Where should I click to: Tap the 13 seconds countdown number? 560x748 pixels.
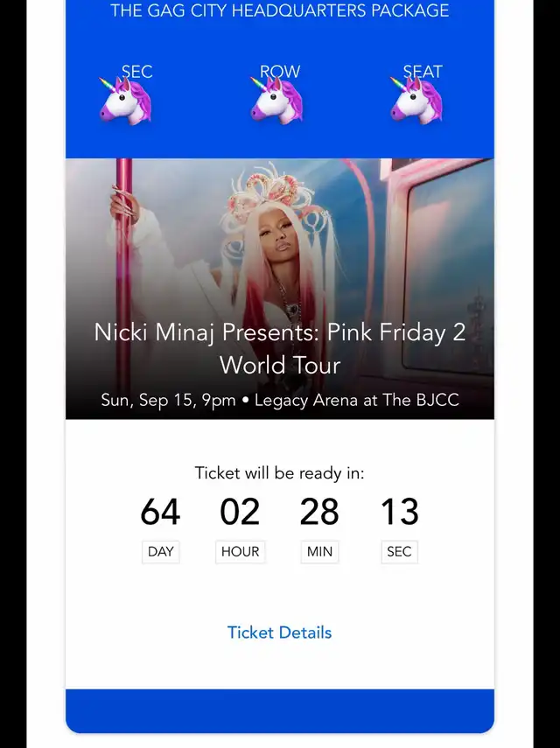click(400, 512)
